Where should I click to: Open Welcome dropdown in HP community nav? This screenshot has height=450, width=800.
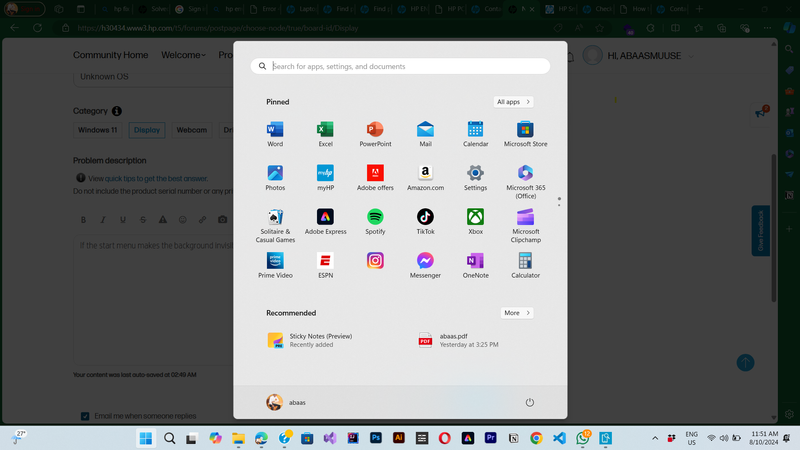183,55
